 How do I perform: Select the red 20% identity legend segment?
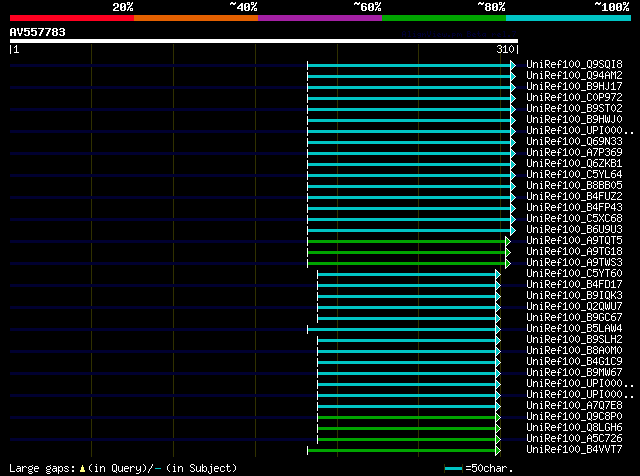point(72,18)
